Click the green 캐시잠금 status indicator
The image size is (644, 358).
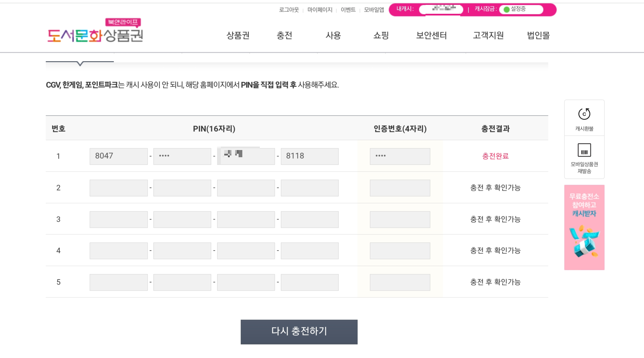tap(506, 9)
